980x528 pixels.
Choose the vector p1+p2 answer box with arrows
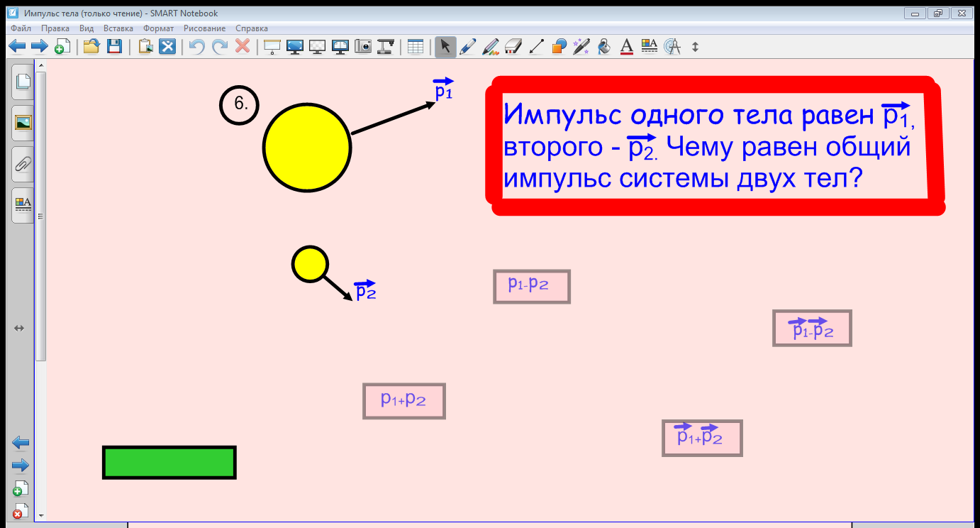[x=702, y=438]
